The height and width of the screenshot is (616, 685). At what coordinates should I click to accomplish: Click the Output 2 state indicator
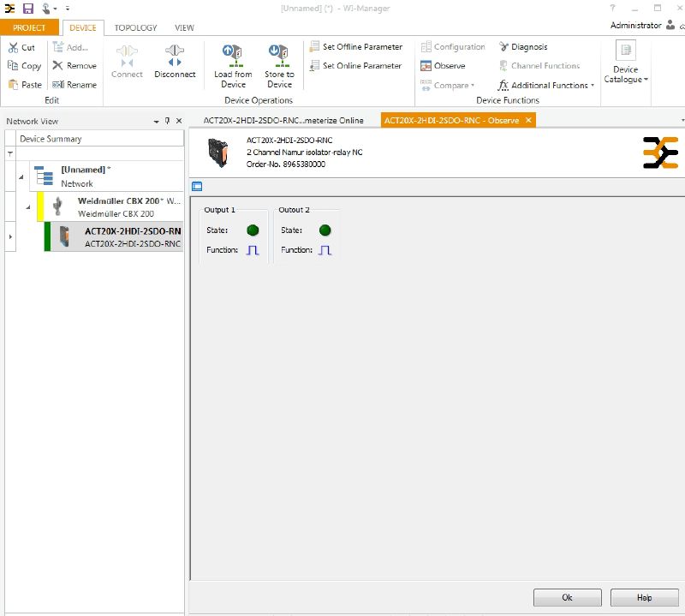[x=325, y=230]
